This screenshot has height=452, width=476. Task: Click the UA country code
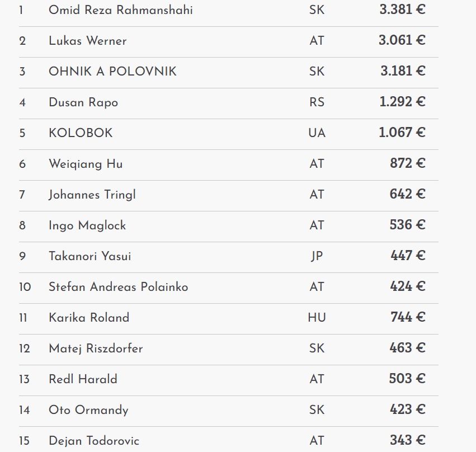[x=317, y=133]
